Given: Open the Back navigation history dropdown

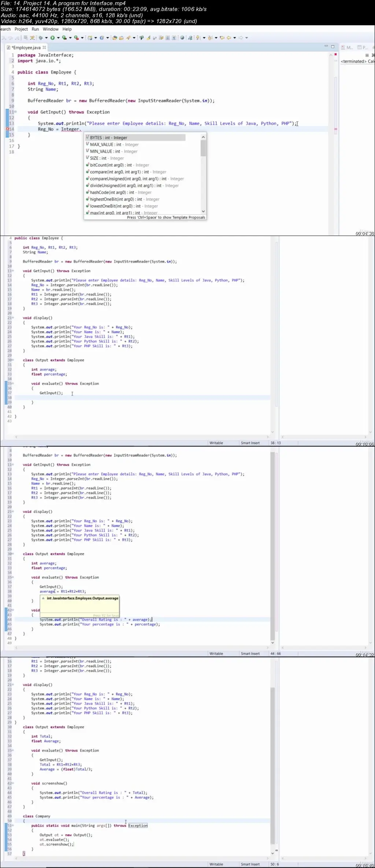Looking at the screenshot, I should coord(235,38).
